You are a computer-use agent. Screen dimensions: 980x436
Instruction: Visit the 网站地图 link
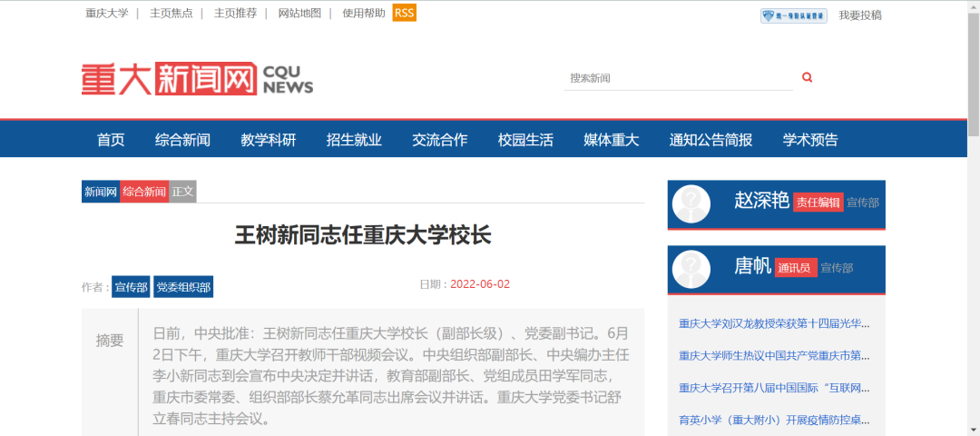click(x=300, y=13)
